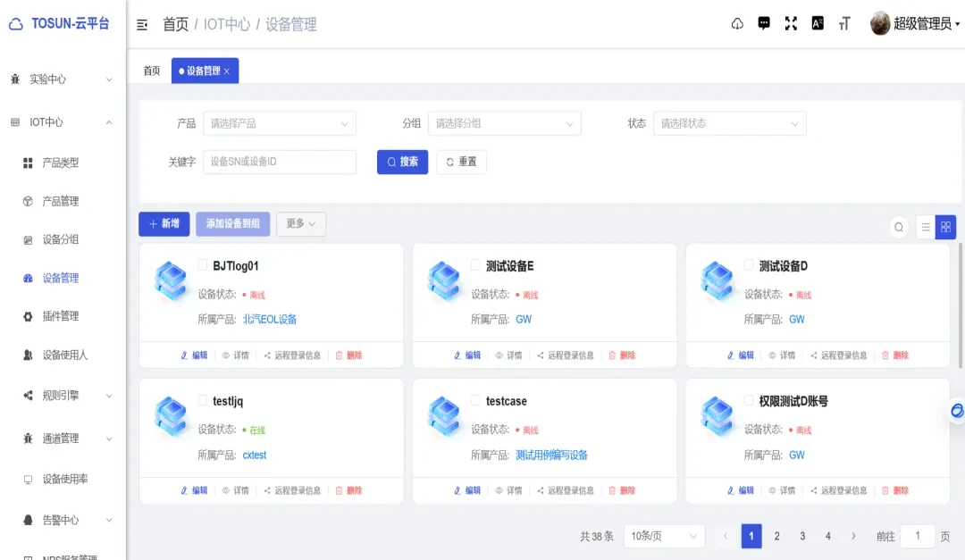
Task: Select 插件管理 icon in the sidebar
Action: pos(29,315)
